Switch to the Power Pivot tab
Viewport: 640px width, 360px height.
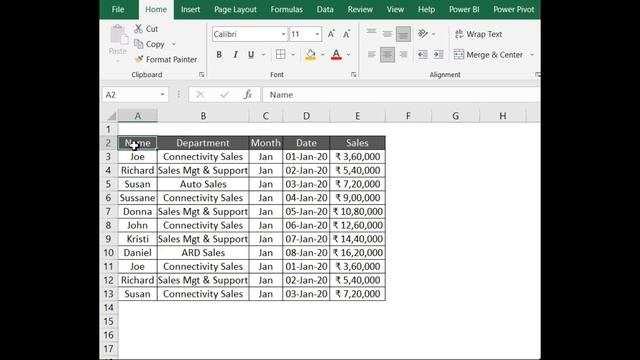tap(513, 9)
